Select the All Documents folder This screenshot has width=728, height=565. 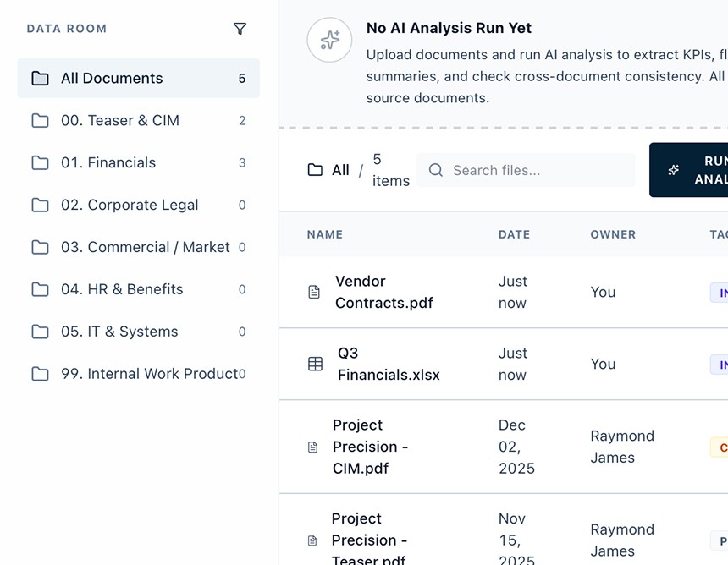(138, 78)
